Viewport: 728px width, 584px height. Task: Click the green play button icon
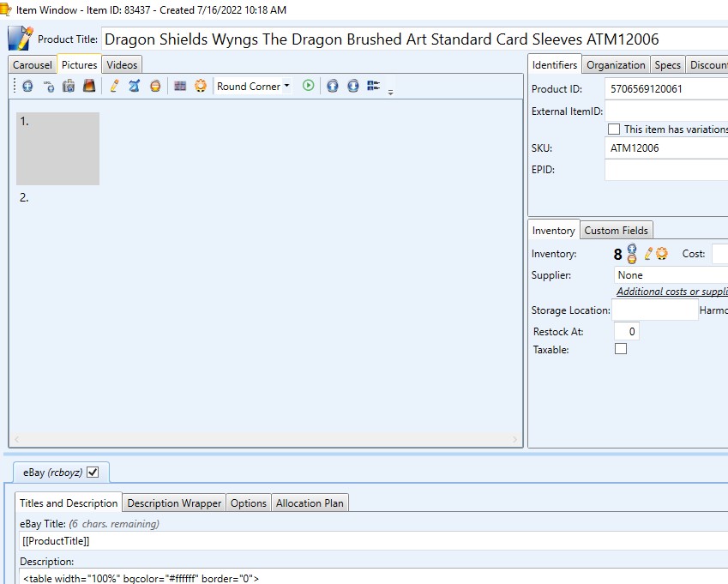[x=309, y=86]
